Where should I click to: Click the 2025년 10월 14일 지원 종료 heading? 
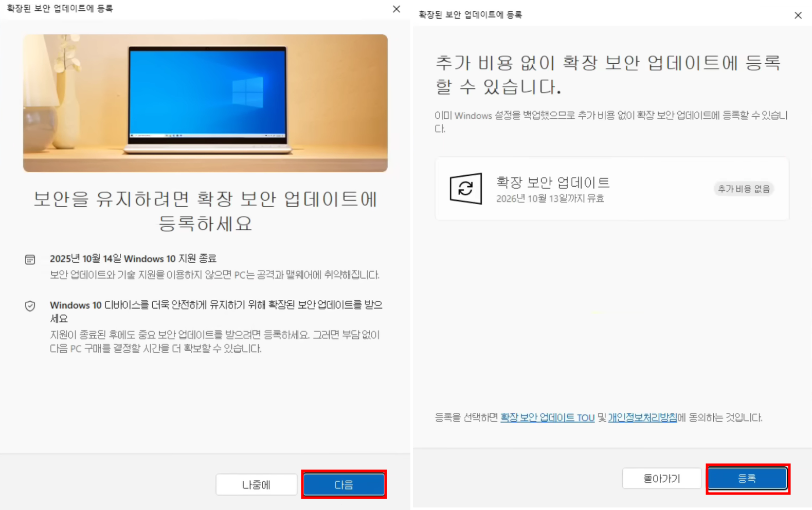point(133,259)
